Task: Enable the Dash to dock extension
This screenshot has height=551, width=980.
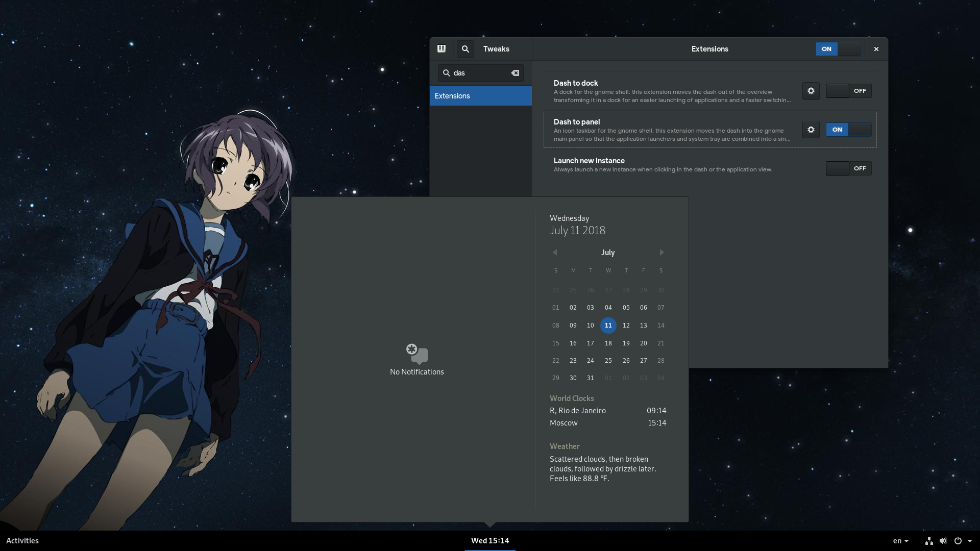Action: click(848, 91)
